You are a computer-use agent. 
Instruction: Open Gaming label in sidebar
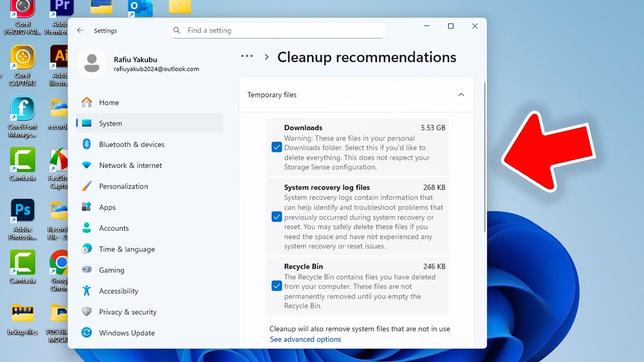click(112, 270)
